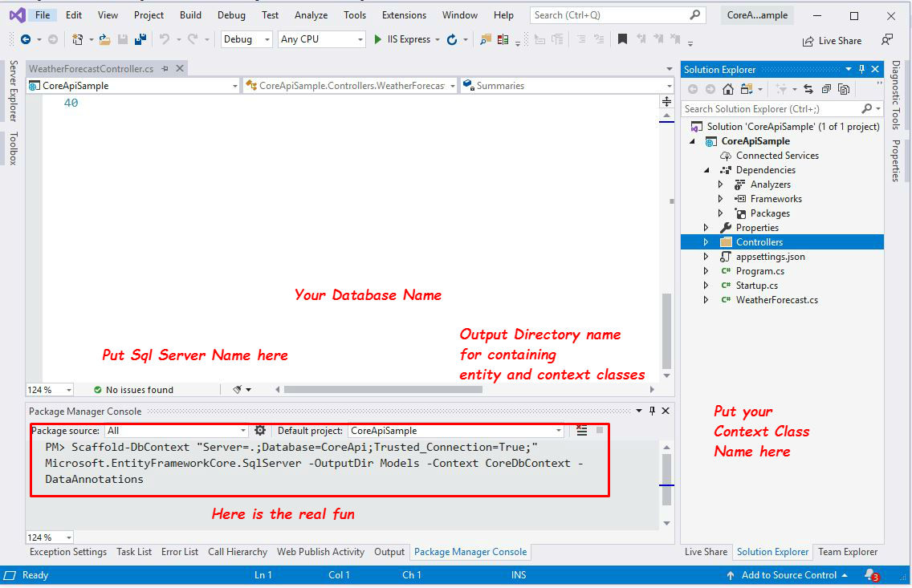The width and height of the screenshot is (912, 588).
Task: Toggle the bookmark icon in toolbar
Action: [622, 39]
